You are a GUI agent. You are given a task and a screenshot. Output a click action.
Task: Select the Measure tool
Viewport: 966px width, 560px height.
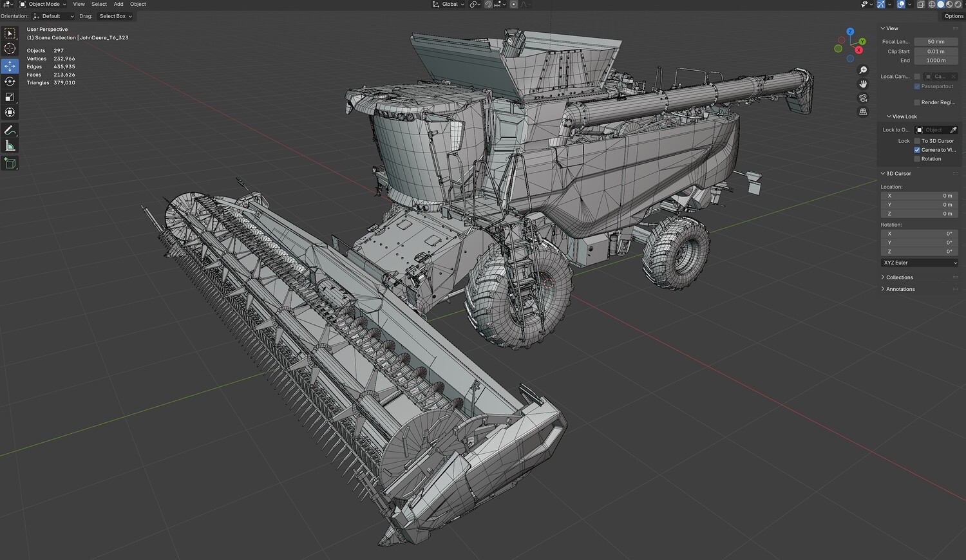[10, 146]
